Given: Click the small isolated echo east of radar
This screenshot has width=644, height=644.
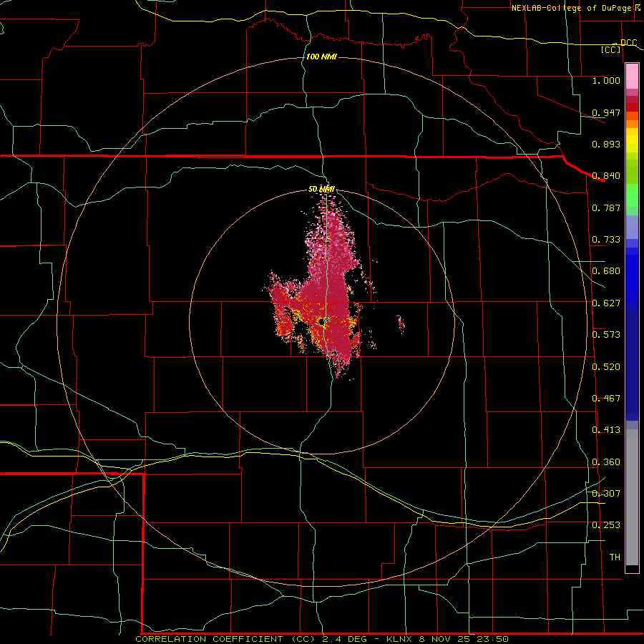Looking at the screenshot, I should coord(401,323).
